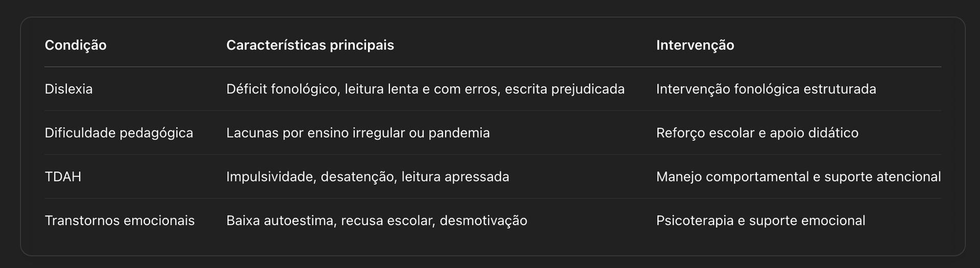This screenshot has height=268, width=980.
Task: Click the Déficit fonológico description text
Action: coord(425,89)
